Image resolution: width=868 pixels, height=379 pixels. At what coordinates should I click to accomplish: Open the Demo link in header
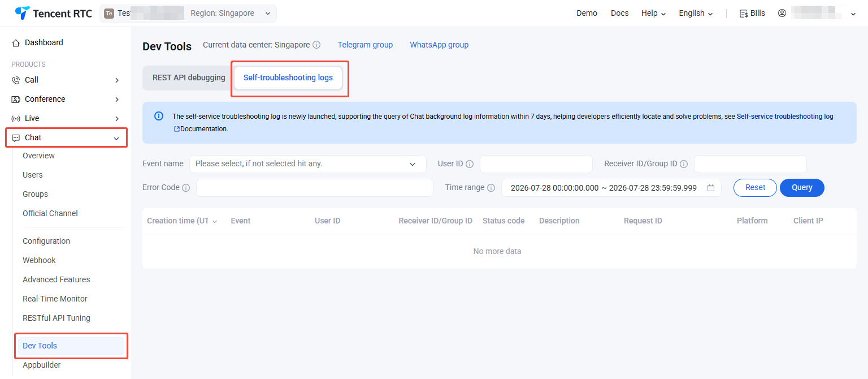587,13
